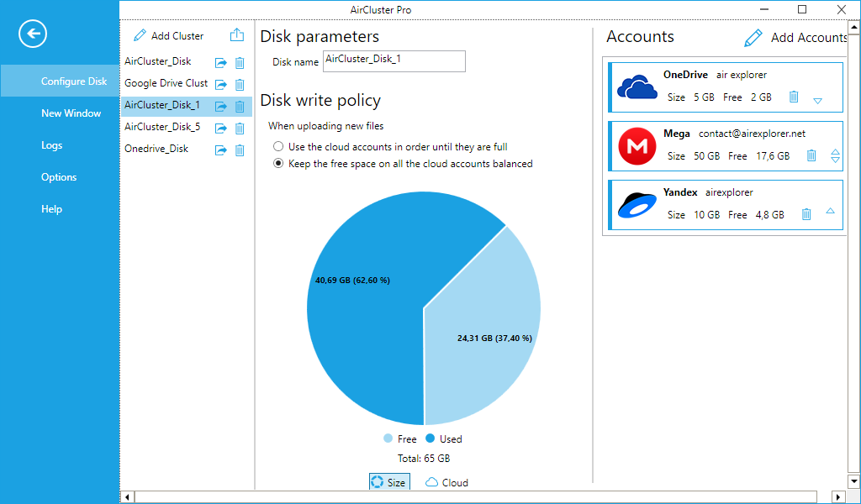Click the OneDrive size value '5 GB'

pyautogui.click(x=704, y=97)
